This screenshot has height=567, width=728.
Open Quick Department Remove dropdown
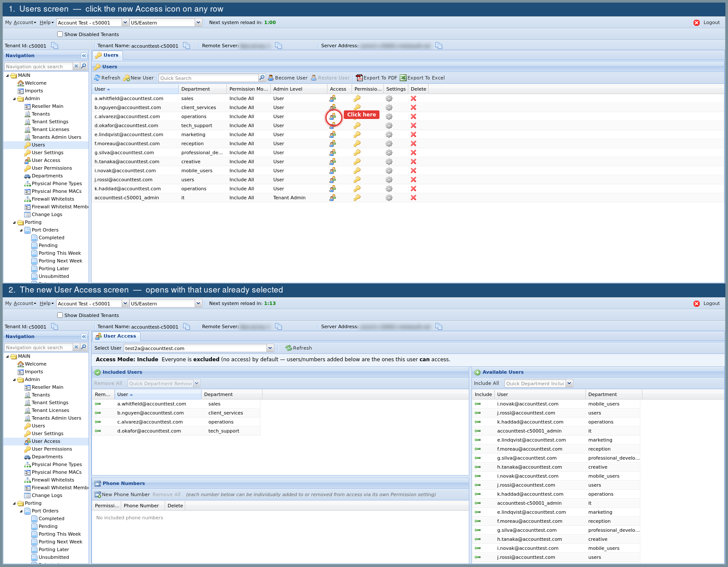pos(197,383)
